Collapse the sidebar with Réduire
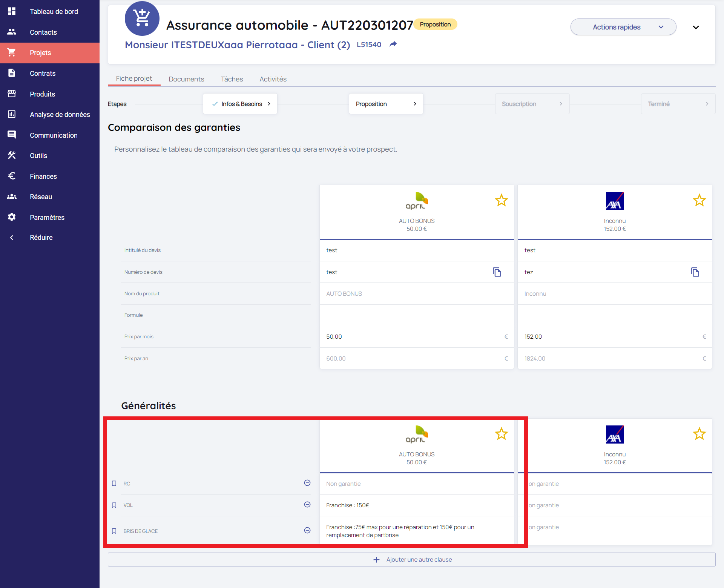This screenshot has width=724, height=588. click(x=41, y=238)
